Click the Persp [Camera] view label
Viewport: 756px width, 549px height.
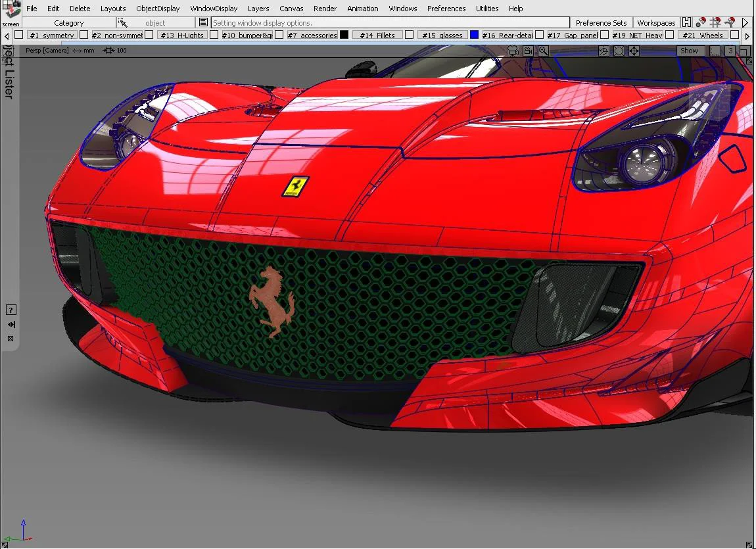pos(47,50)
